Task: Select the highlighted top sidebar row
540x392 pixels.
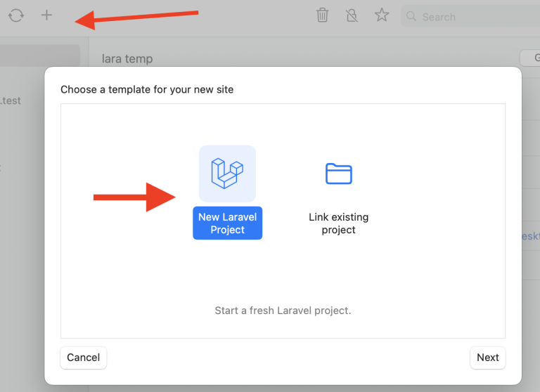Action: [39, 56]
